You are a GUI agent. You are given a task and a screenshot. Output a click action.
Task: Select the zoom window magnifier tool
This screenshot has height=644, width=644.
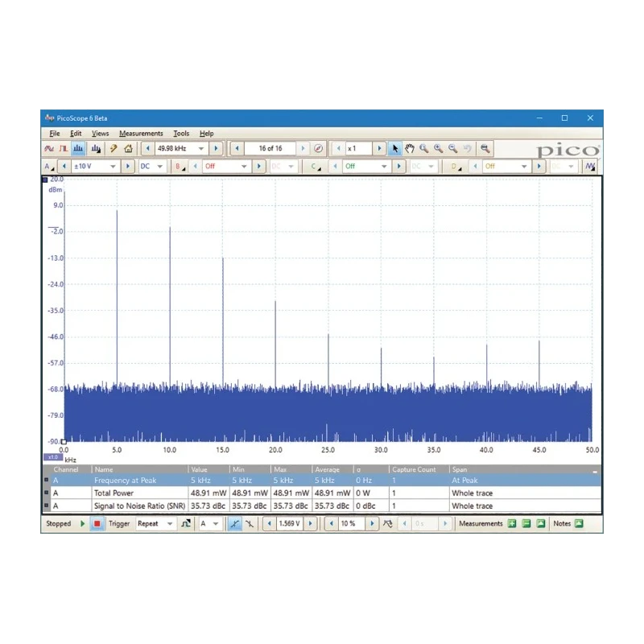[x=424, y=149]
